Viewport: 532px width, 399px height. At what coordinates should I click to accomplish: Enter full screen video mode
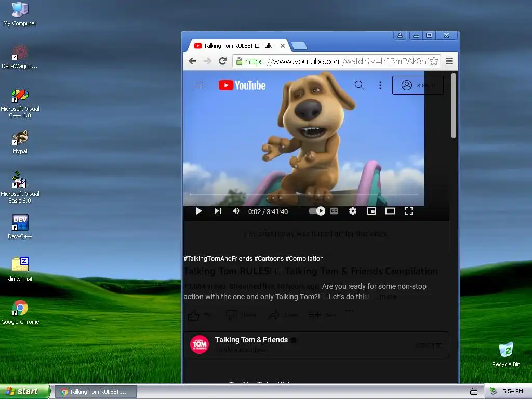click(x=409, y=211)
